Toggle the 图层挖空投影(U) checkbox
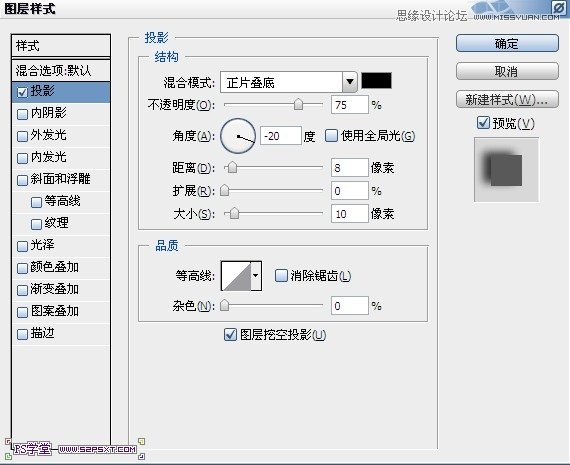 coord(230,334)
